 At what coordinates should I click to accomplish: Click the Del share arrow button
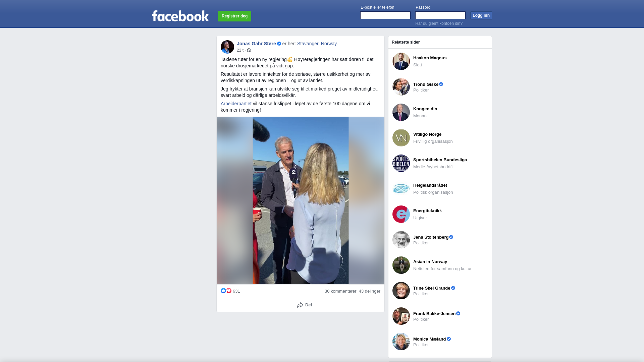[305, 305]
